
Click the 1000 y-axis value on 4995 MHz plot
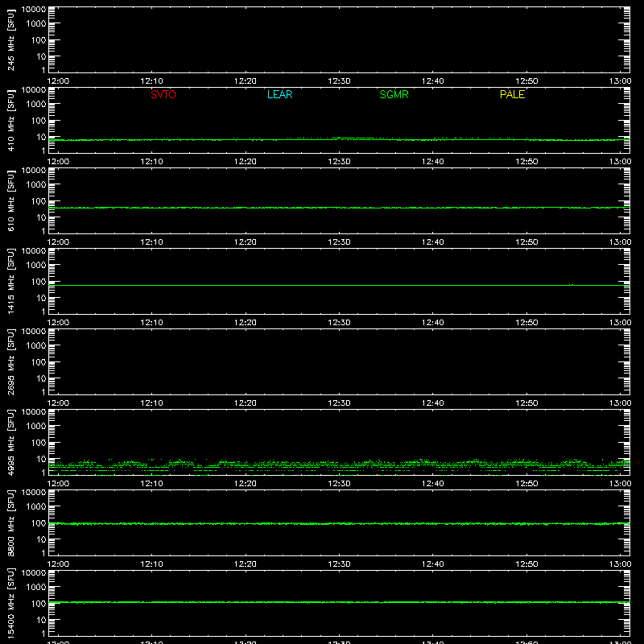point(36,427)
